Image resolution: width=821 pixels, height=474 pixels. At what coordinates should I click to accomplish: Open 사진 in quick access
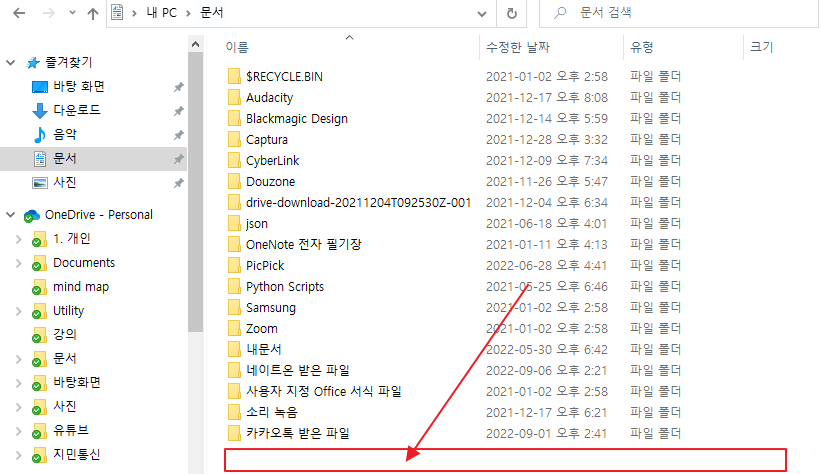(x=65, y=183)
